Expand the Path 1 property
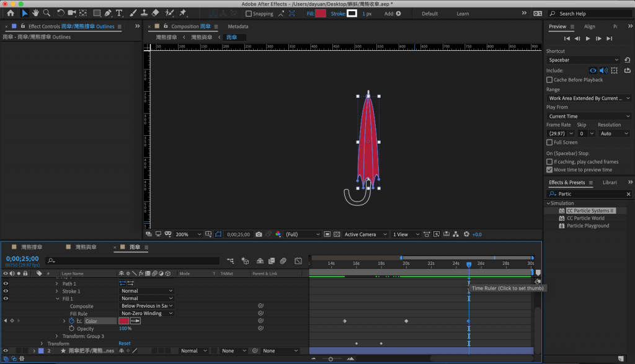The width and height of the screenshot is (635, 364). click(56, 284)
